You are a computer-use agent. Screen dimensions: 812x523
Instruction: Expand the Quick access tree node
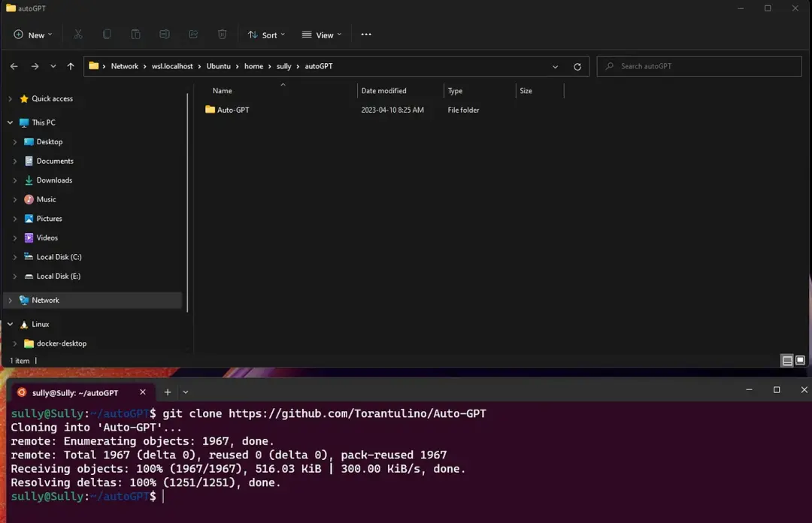coord(10,98)
